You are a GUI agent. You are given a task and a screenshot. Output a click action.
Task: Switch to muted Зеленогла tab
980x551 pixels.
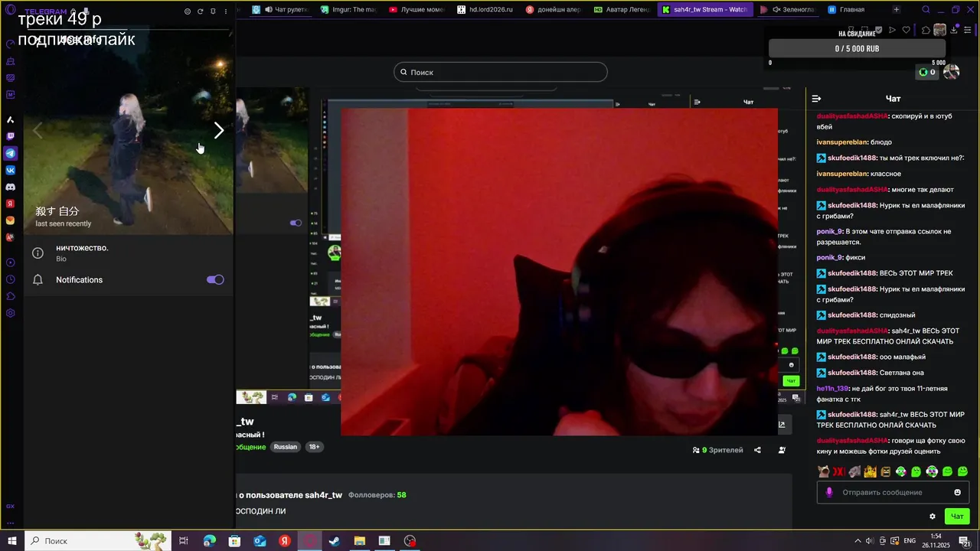click(x=788, y=10)
